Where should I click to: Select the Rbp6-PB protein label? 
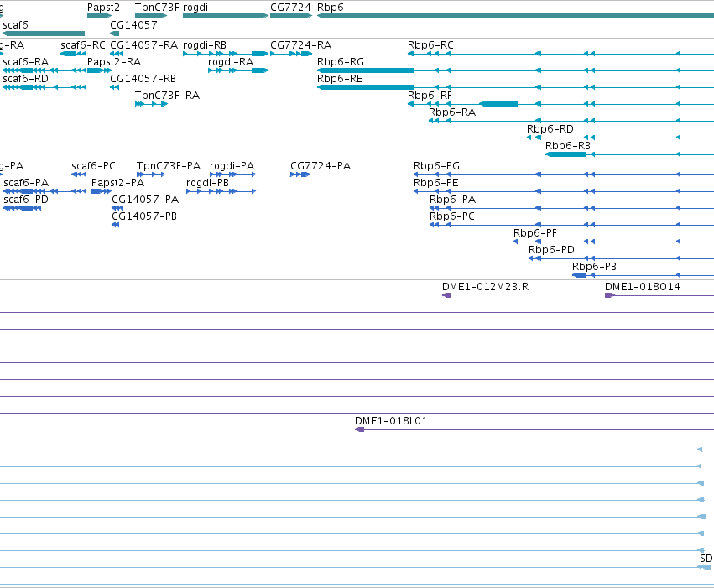(594, 267)
